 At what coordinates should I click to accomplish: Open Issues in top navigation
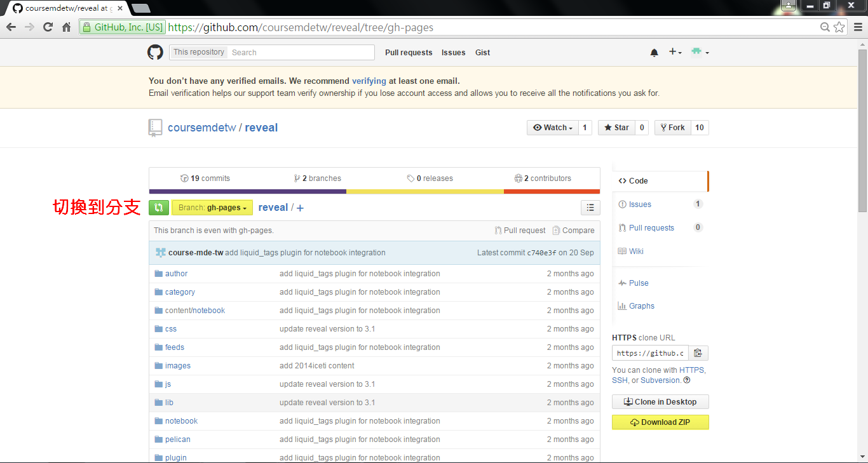pyautogui.click(x=454, y=53)
